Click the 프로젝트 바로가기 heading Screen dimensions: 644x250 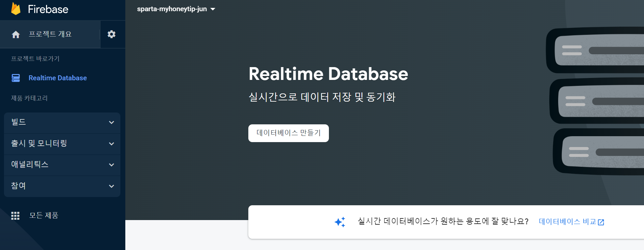tap(35, 59)
